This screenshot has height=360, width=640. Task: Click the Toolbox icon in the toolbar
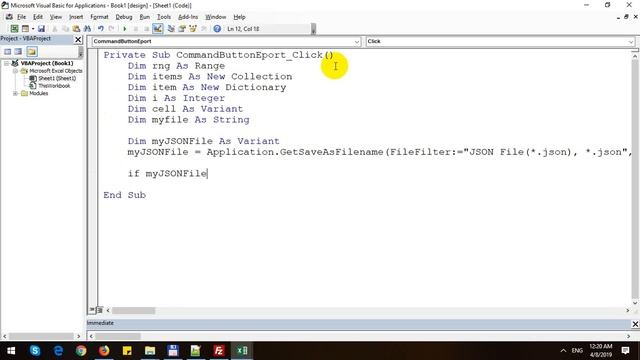(x=204, y=29)
